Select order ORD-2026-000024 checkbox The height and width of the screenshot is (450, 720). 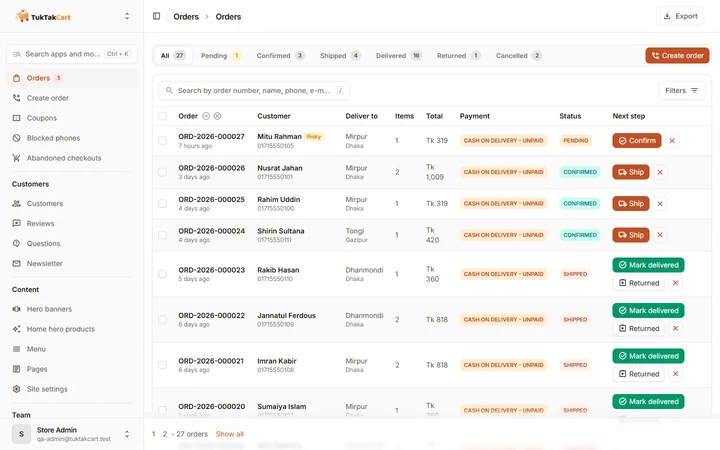tap(163, 235)
